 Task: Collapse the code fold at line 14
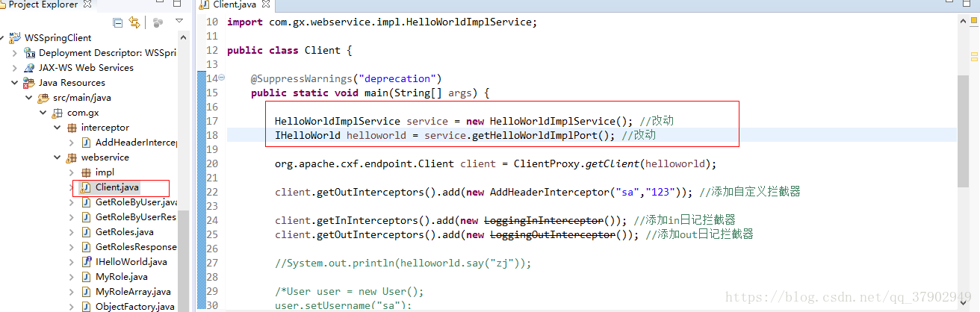(x=222, y=78)
